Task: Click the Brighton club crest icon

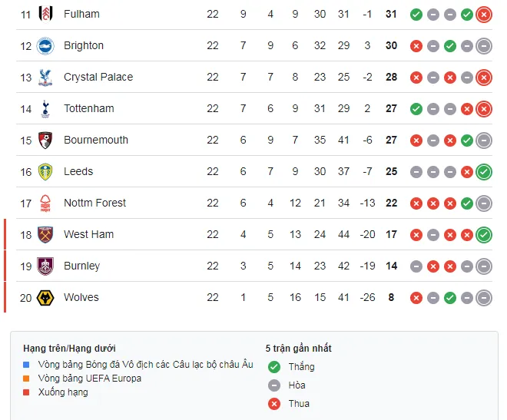Action: 45,45
